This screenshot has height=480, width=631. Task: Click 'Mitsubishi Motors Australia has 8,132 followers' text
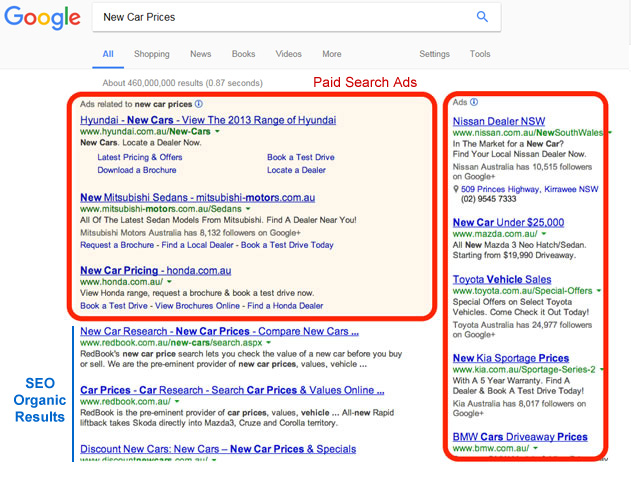click(x=190, y=233)
